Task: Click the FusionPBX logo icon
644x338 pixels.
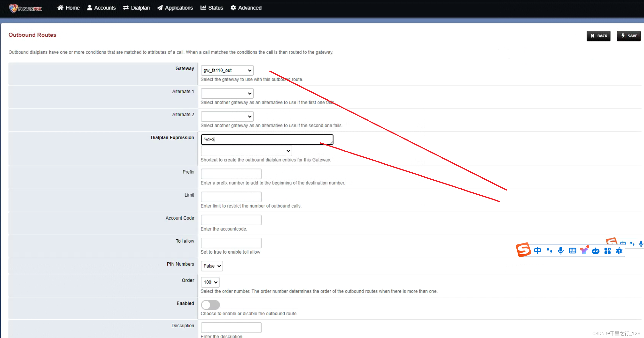Action: pos(13,8)
